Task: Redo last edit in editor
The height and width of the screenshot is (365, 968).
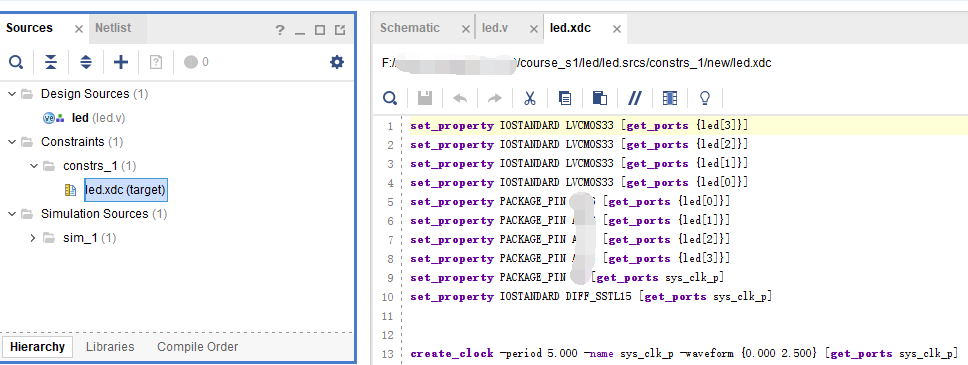Action: click(x=494, y=98)
